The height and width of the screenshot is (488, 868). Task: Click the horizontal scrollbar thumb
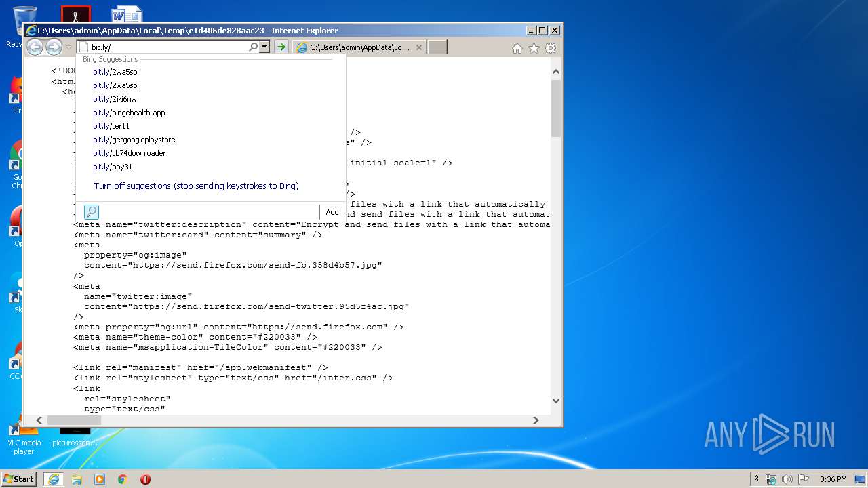(74, 420)
